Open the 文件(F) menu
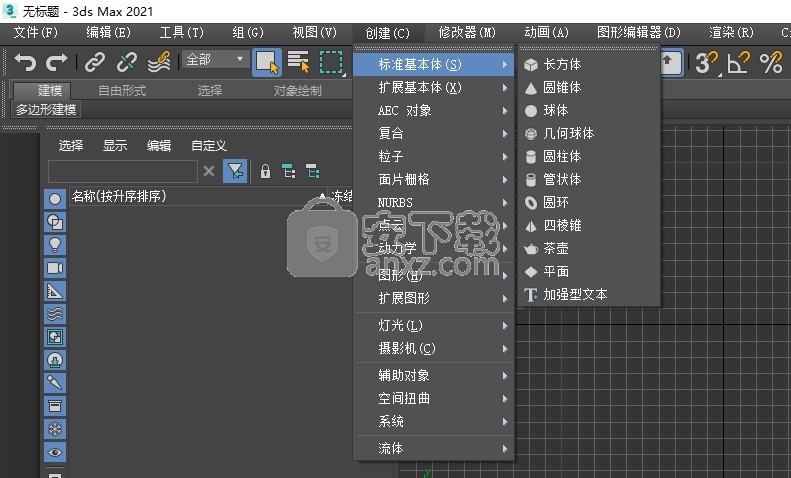The image size is (791, 478). [x=35, y=33]
